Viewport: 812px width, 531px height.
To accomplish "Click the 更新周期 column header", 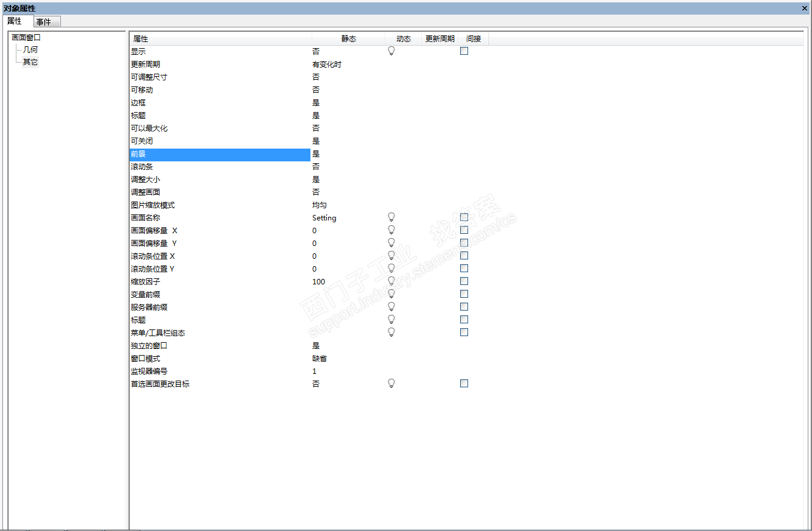I will tap(440, 39).
